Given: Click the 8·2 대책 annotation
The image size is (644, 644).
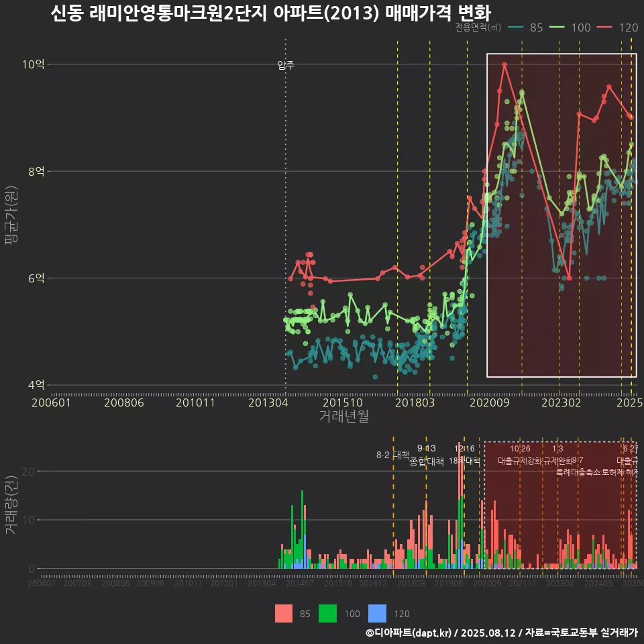Looking at the screenshot, I should [x=393, y=455].
